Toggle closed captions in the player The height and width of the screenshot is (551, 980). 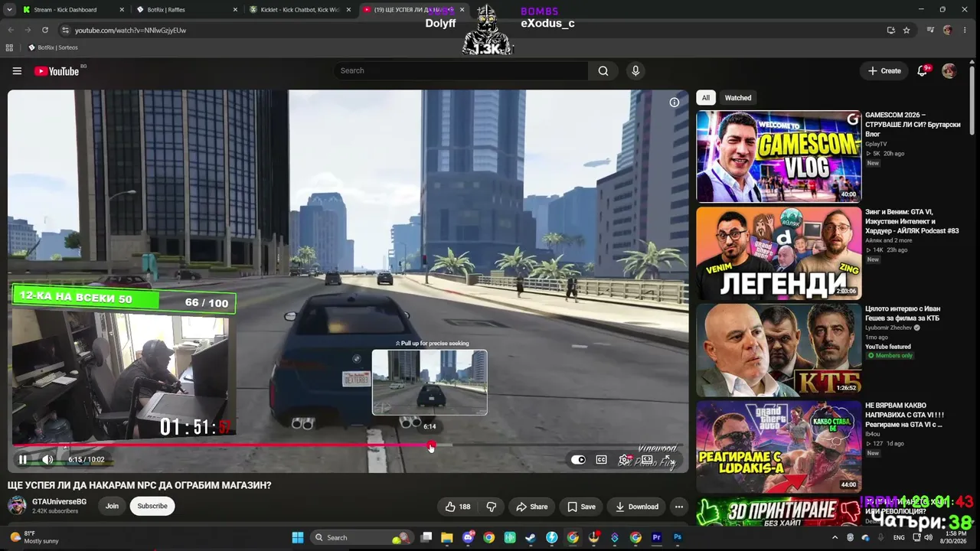pos(602,460)
